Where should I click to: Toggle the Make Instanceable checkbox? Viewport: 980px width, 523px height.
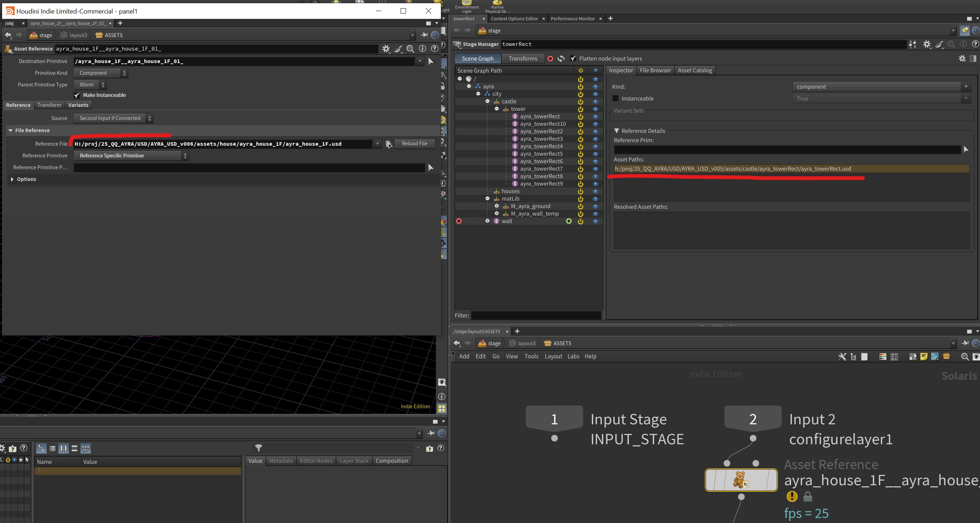pyautogui.click(x=77, y=95)
